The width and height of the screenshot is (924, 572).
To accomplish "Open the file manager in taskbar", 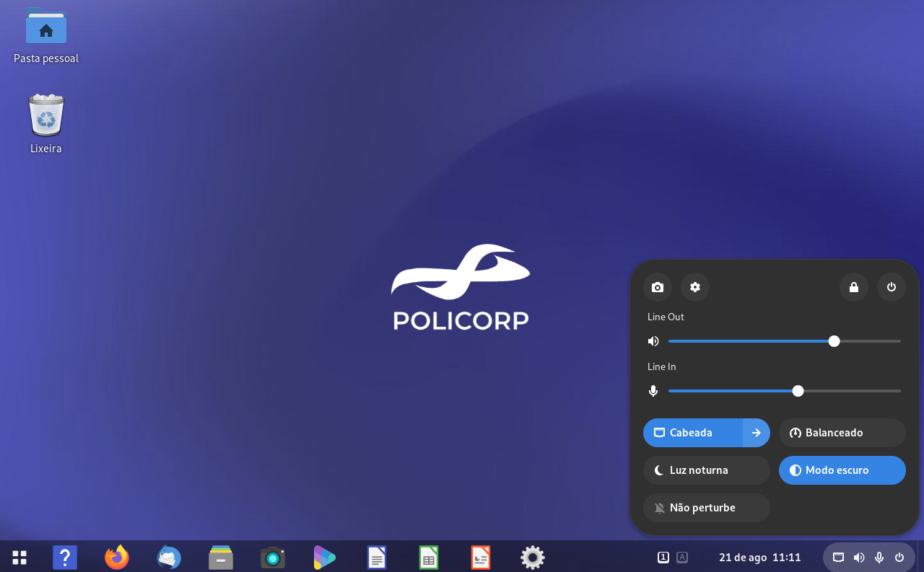I will point(221,557).
